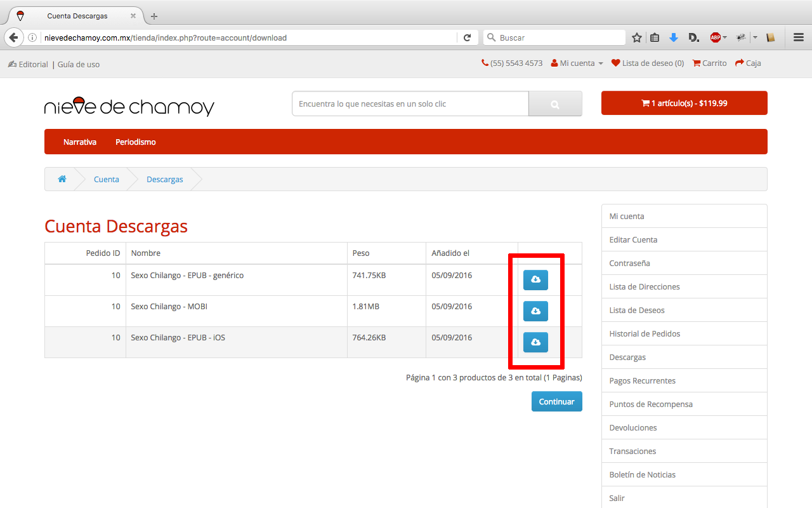This screenshot has width=812, height=508.
Task: Open new browser tab
Action: 154,16
